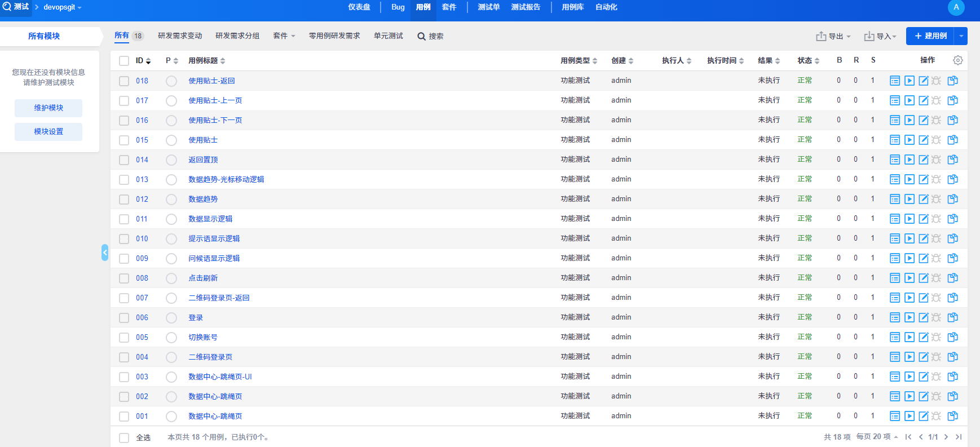Open table column settings gear icon
This screenshot has width=980, height=447.
957,60
